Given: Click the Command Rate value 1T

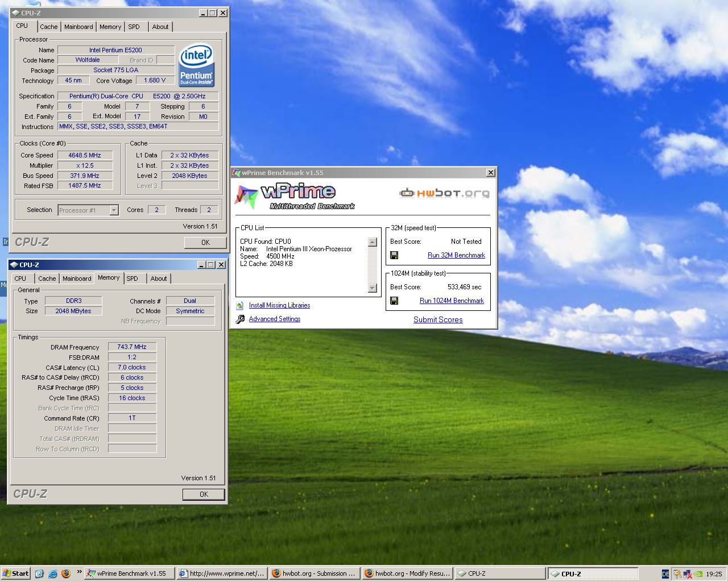Looking at the screenshot, I should (132, 418).
